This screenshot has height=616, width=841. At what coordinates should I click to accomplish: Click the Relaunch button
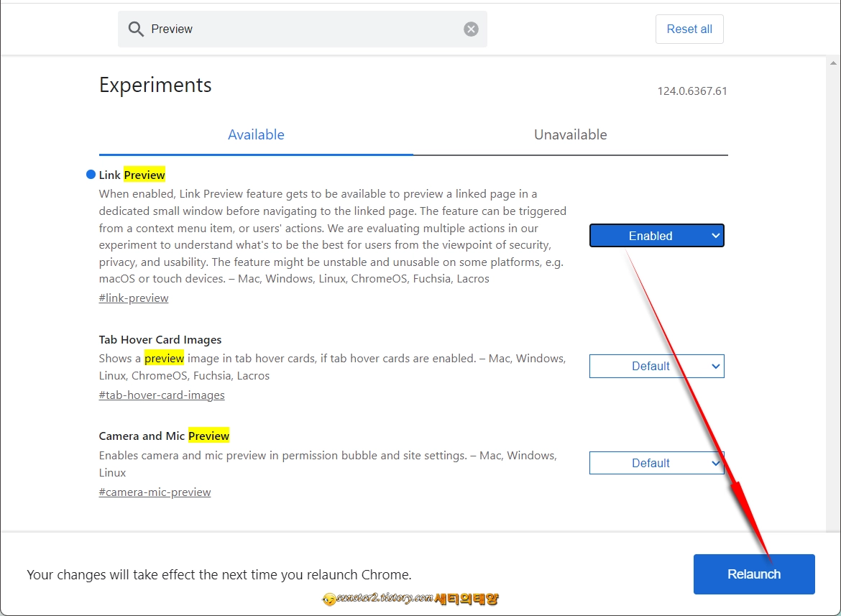[754, 574]
